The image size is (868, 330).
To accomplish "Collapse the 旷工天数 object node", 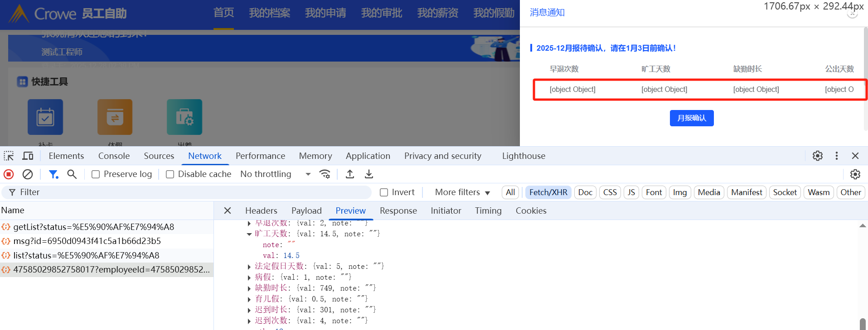I will coord(249,234).
